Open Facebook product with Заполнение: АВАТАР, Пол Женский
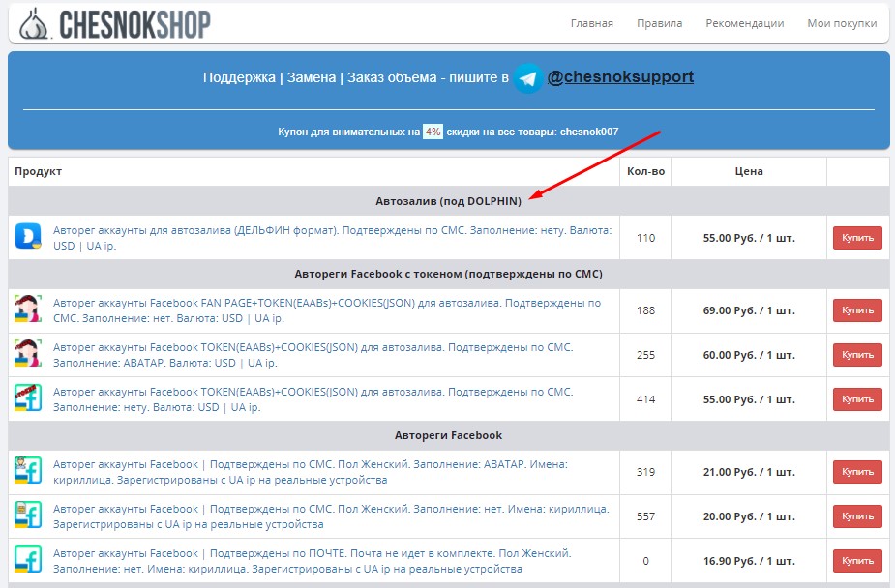Image resolution: width=895 pixels, height=588 pixels. 311,472
